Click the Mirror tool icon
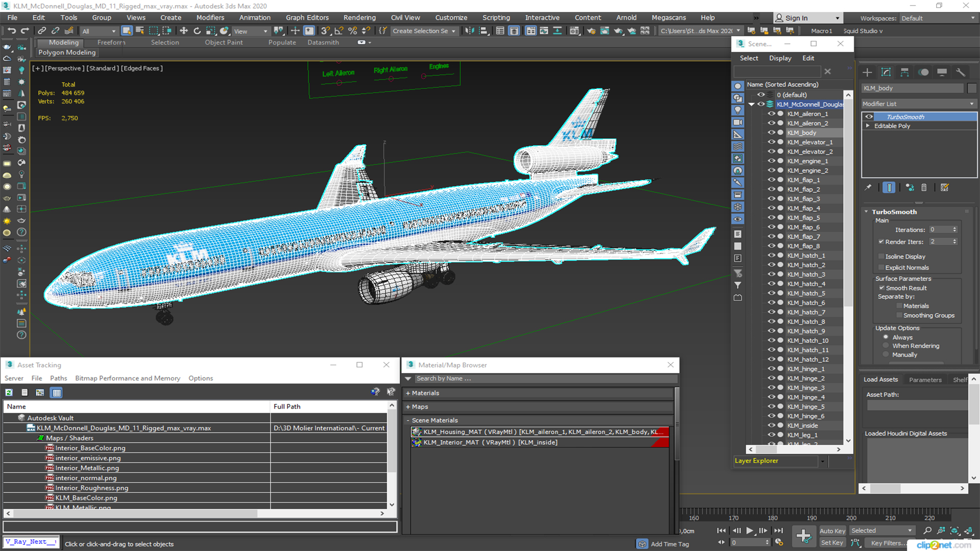 pos(470,31)
